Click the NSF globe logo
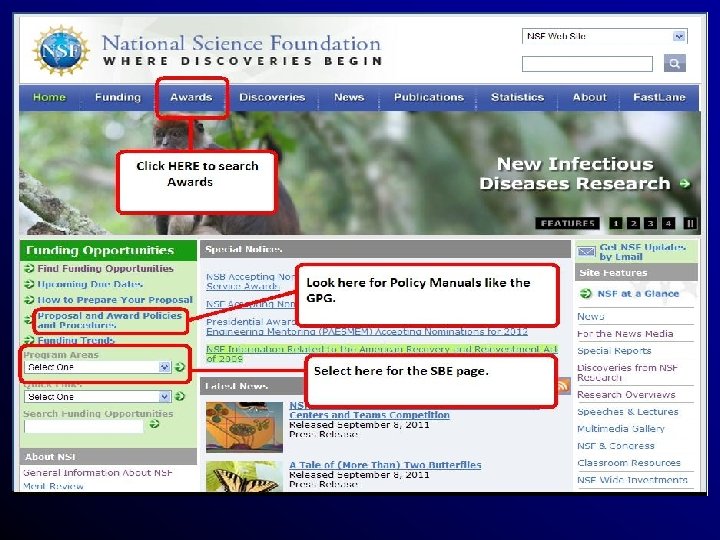The width and height of the screenshot is (720, 540). click(61, 51)
